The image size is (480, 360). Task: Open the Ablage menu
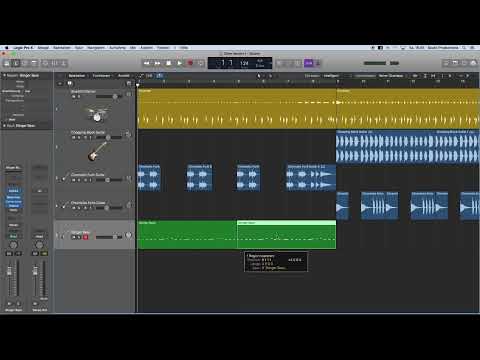(43, 48)
